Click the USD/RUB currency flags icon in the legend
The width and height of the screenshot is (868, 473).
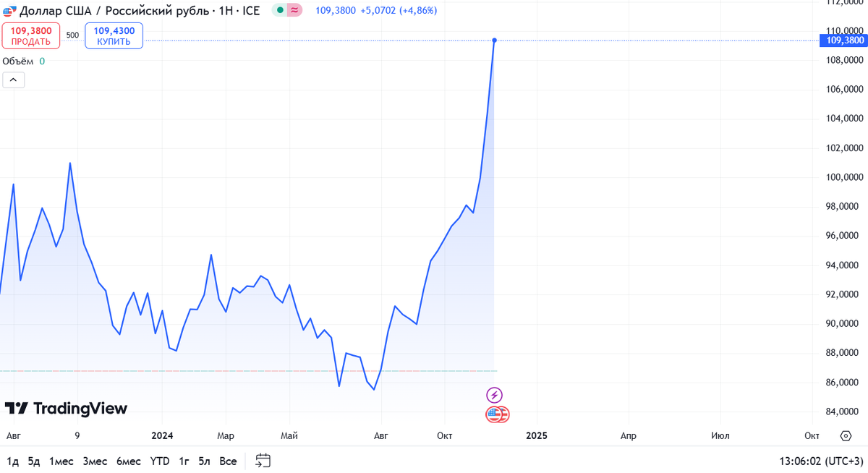click(x=10, y=11)
